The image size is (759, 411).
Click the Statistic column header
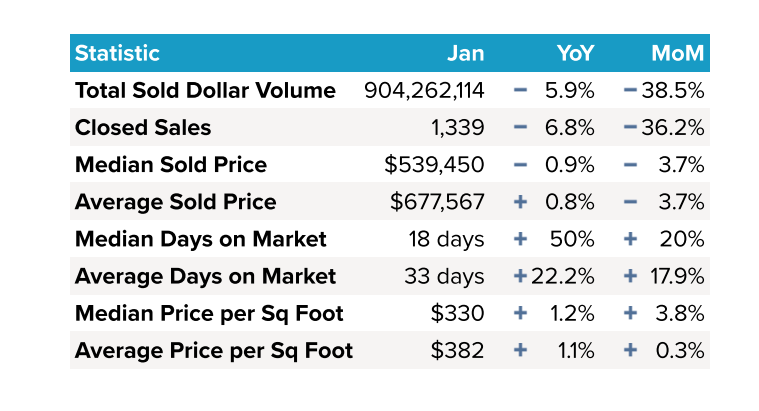117,53
